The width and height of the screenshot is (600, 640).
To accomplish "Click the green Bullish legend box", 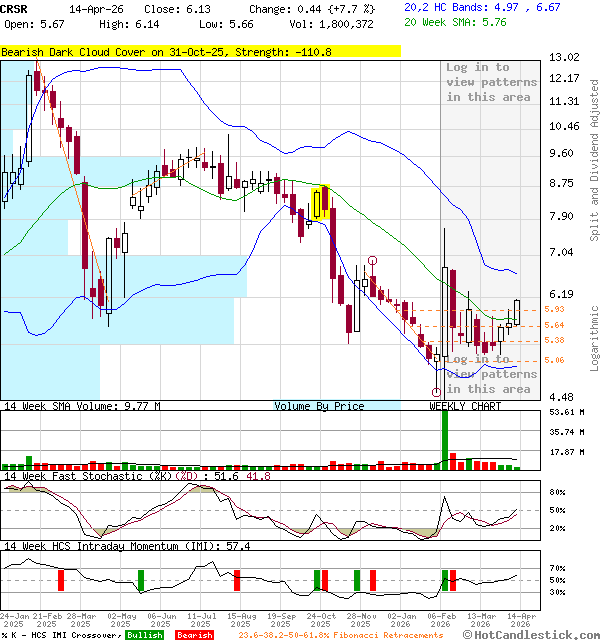I will click(145, 635).
